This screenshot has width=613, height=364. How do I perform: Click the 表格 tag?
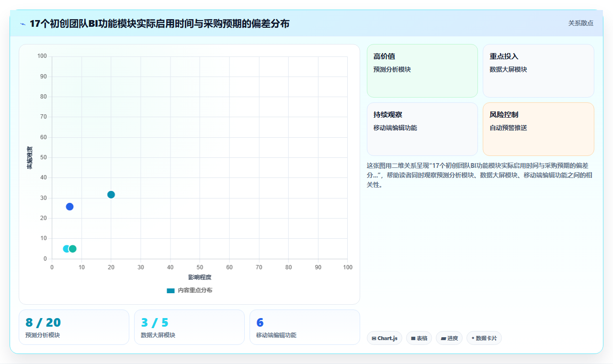coord(419,338)
